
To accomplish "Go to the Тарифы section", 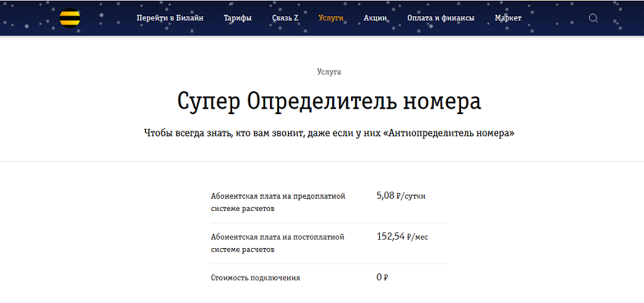I will pyautogui.click(x=238, y=18).
